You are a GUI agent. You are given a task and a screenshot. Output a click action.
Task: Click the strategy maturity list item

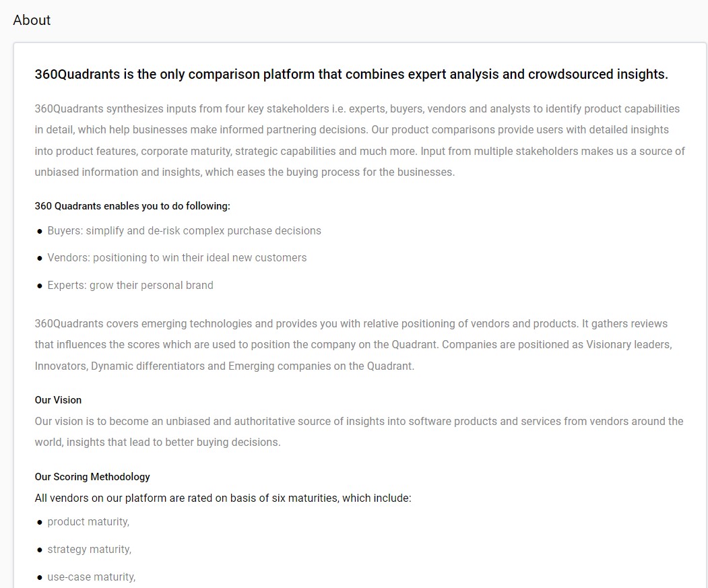[x=90, y=549]
